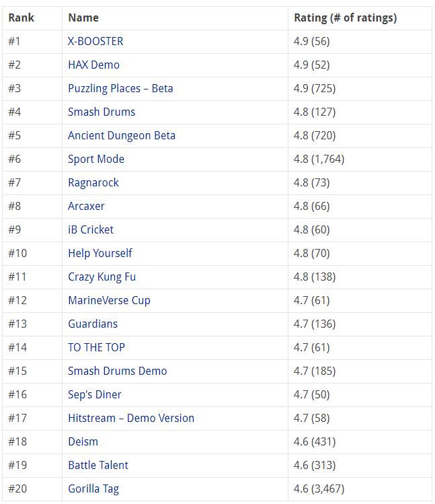Image resolution: width=435 pixels, height=504 pixels.
Task: Open the X-BOOSTER link
Action: pos(95,41)
